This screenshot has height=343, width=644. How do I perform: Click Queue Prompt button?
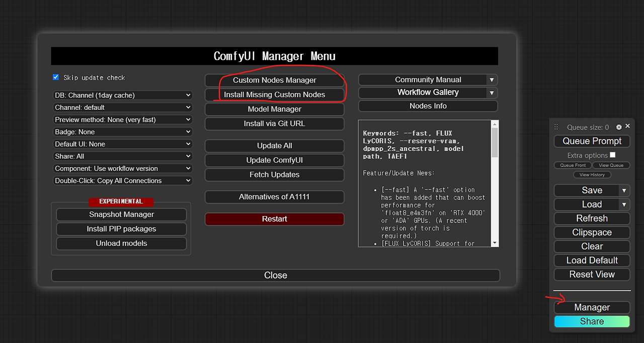pyautogui.click(x=592, y=141)
